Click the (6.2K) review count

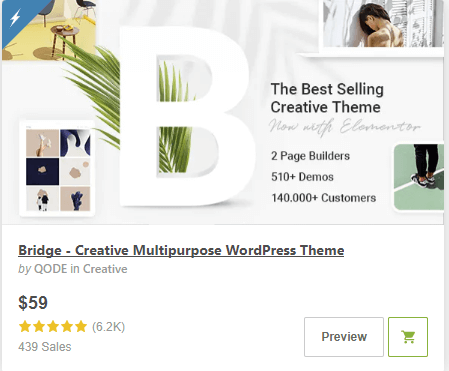(x=108, y=327)
